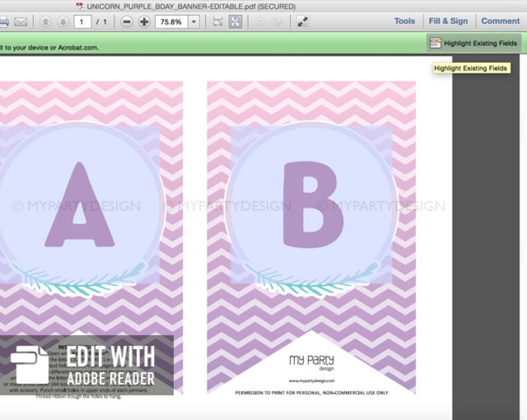Go to next page with down arrow
The height and width of the screenshot is (420, 527).
(62, 22)
